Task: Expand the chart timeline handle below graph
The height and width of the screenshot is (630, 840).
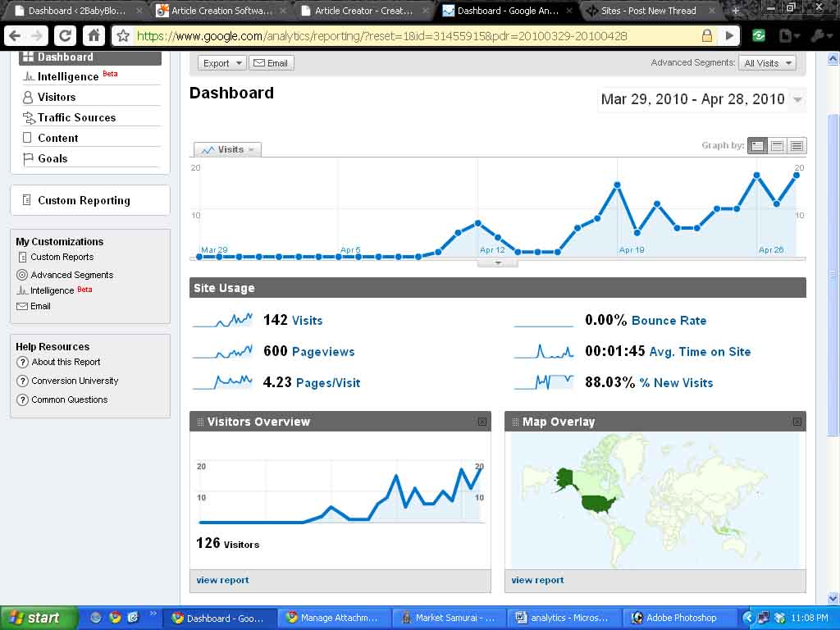Action: (498, 263)
